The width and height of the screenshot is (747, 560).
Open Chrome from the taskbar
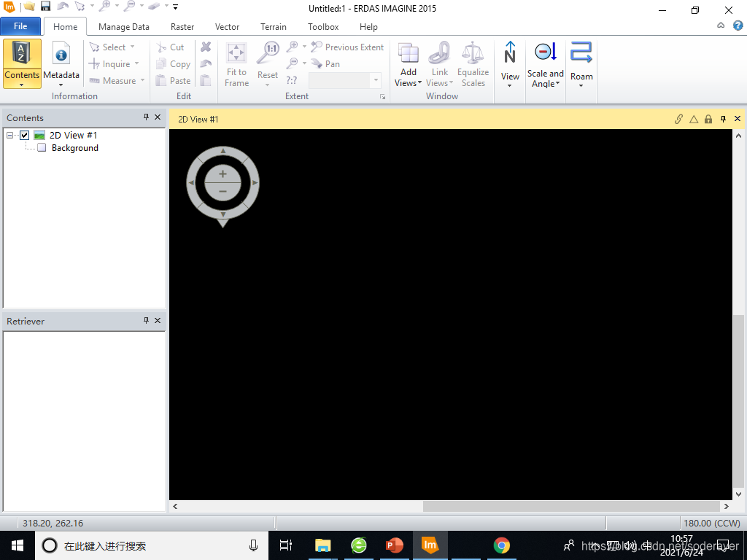(x=501, y=545)
